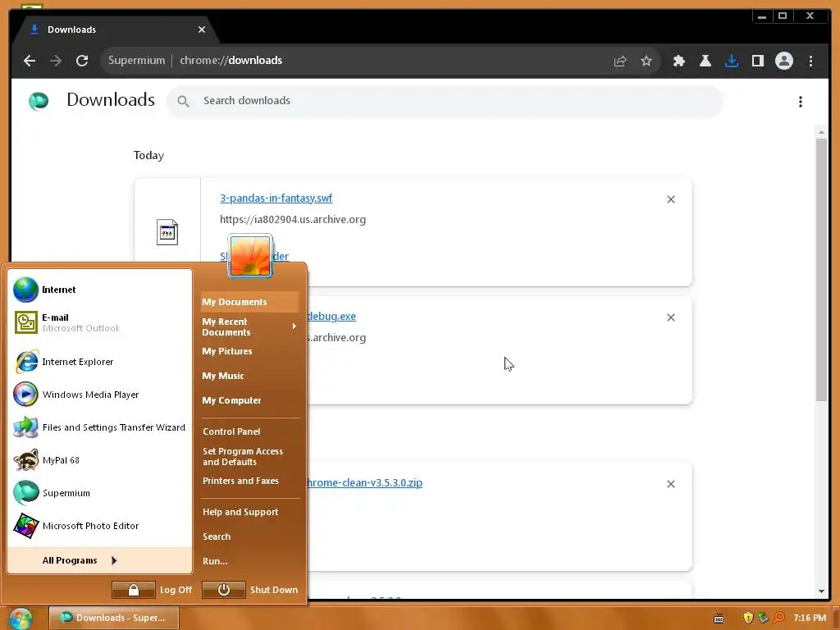
Task: Close the Downloads browser tab
Action: (x=202, y=30)
